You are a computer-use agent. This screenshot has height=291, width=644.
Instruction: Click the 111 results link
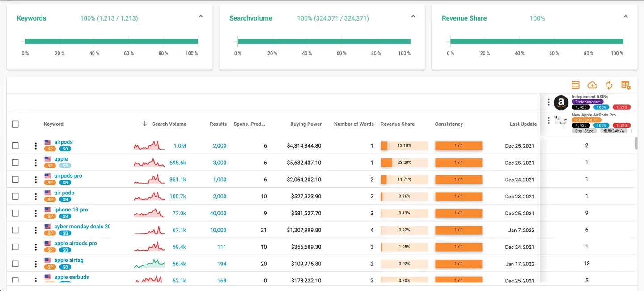(x=222, y=247)
